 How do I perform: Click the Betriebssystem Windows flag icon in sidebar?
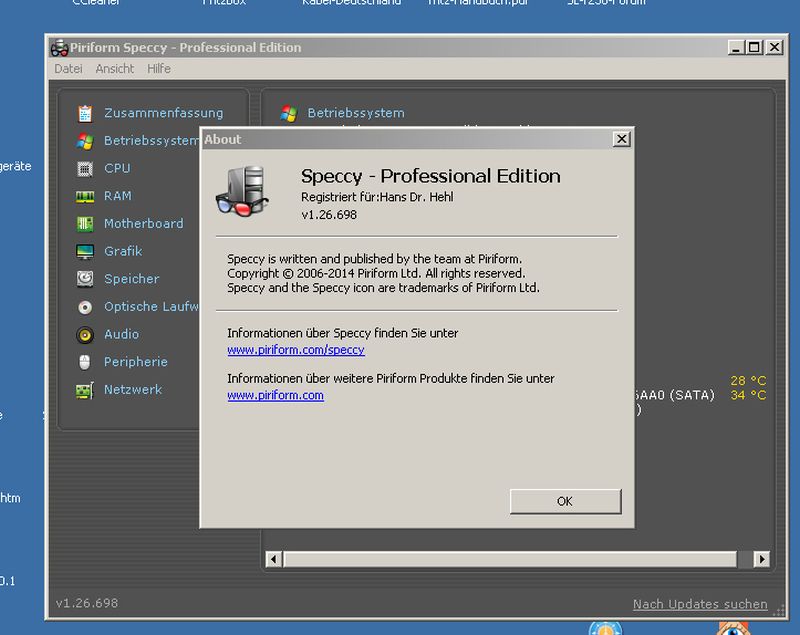click(x=85, y=141)
